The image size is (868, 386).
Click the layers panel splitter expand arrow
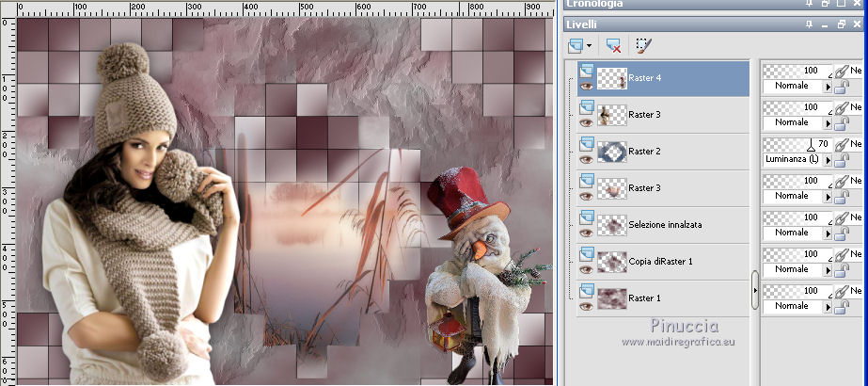point(754,290)
